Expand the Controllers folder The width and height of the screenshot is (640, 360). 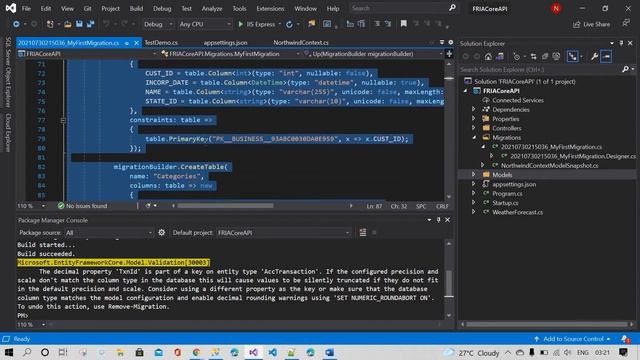(473, 128)
